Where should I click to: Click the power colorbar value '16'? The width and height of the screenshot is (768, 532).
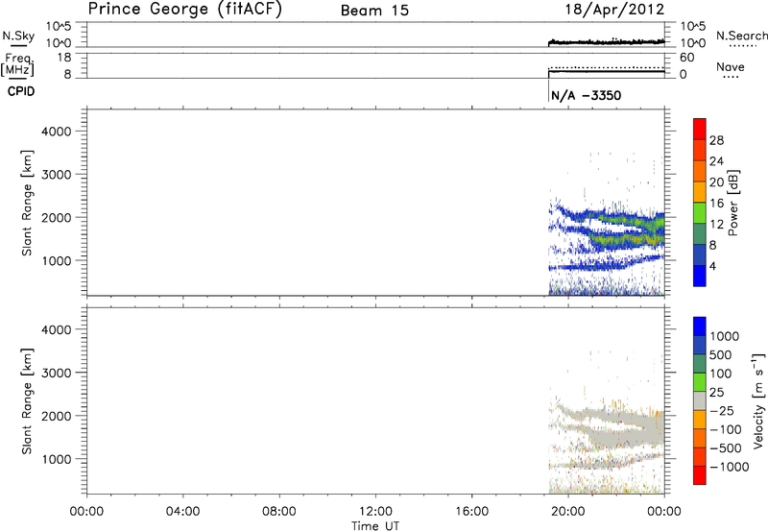tap(716, 204)
